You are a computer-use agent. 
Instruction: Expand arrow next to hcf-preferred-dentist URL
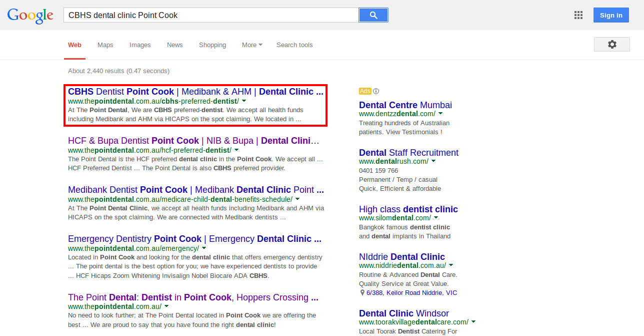[x=236, y=150]
